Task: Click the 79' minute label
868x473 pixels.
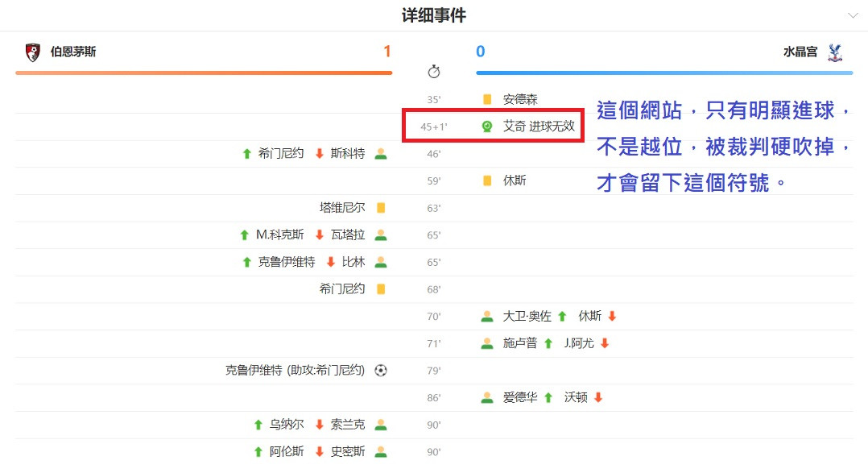Action: [434, 371]
